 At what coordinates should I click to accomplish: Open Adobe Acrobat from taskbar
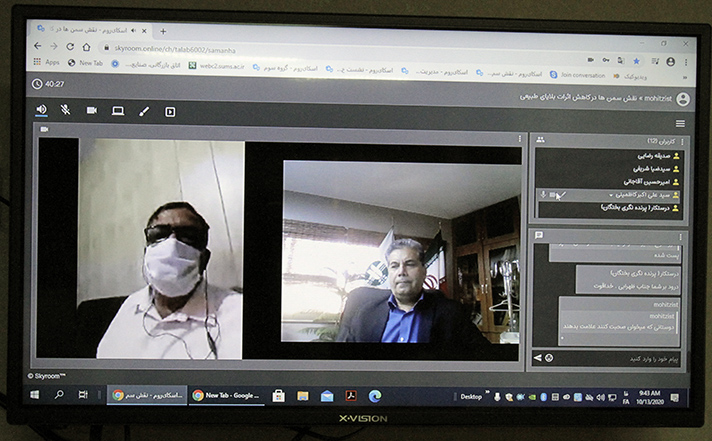[x=351, y=396]
